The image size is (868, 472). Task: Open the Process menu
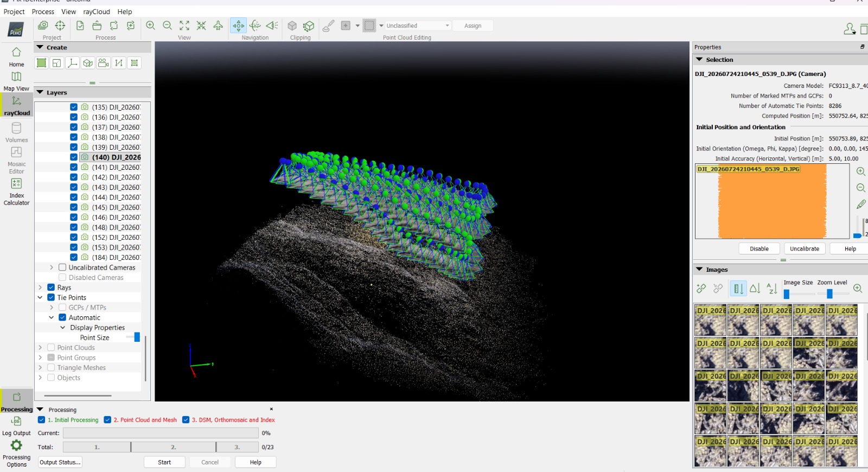tap(43, 11)
